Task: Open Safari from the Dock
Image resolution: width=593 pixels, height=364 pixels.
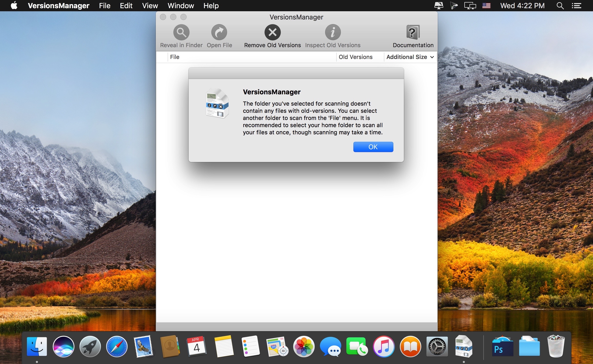Action: (117, 347)
